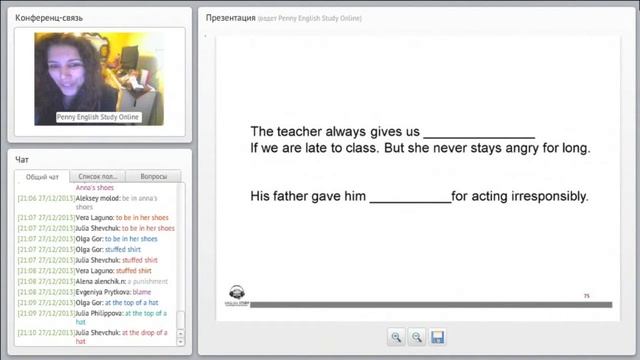
Task: Select Olga Gor's 'to be in her shoes' message
Action: point(87,239)
